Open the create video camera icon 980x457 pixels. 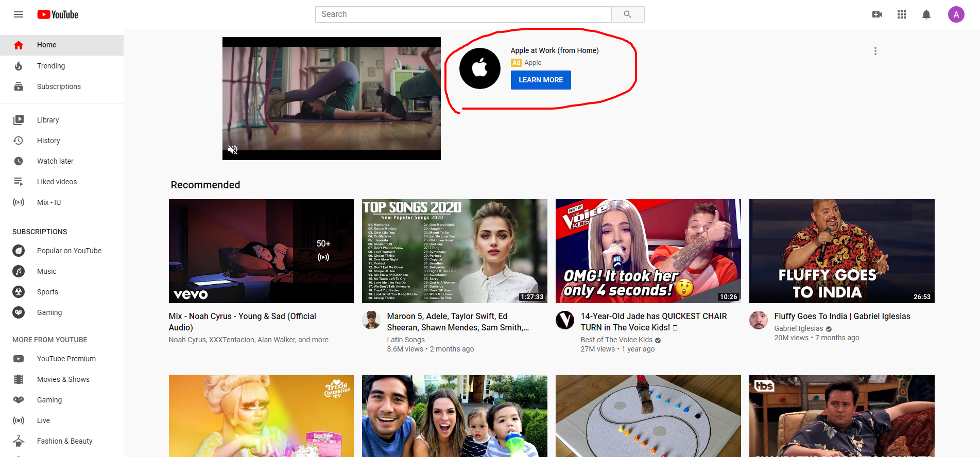click(x=876, y=14)
